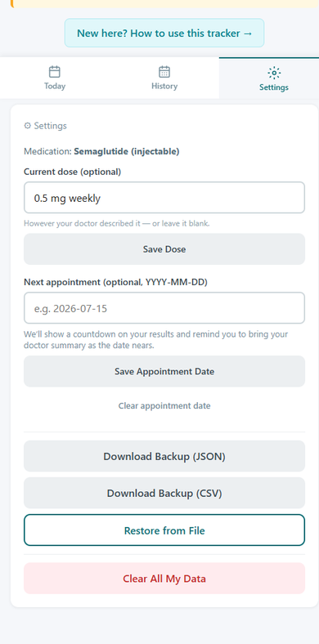Click the 'However your doctor described it' hint
The height and width of the screenshot is (644, 319).
[x=117, y=224]
